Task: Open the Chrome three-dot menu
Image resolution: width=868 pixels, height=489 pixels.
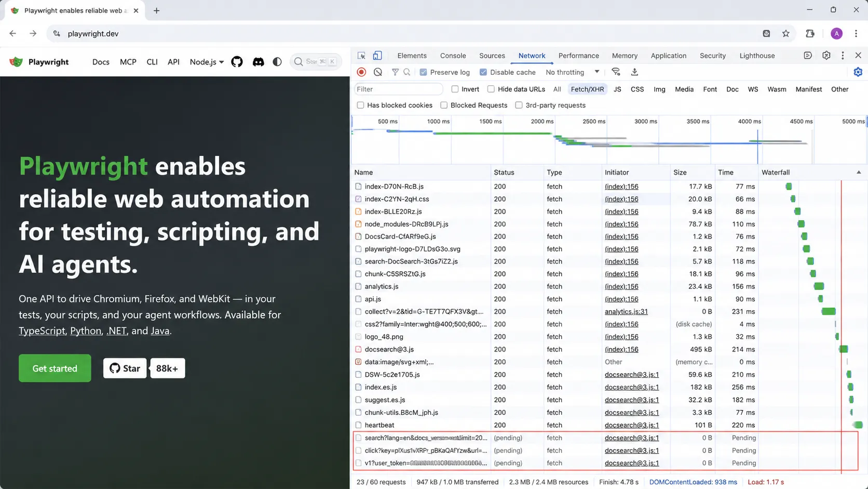Action: (x=856, y=34)
